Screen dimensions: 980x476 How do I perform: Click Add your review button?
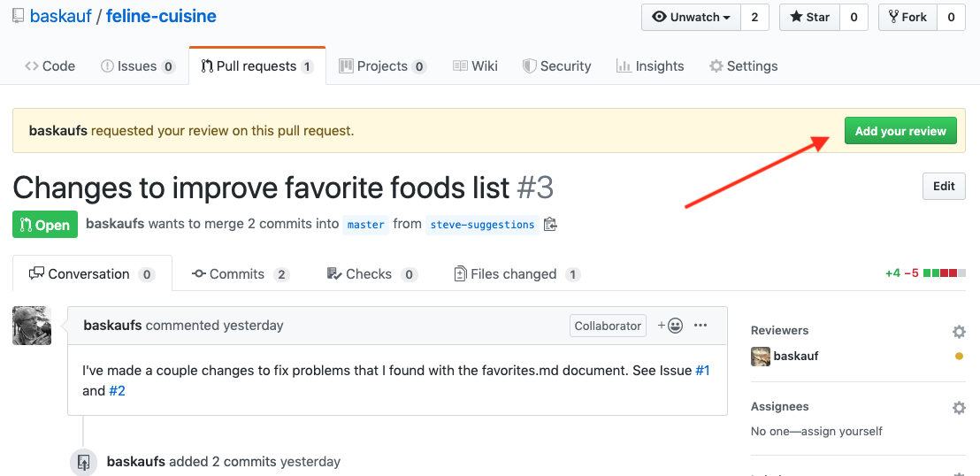(900, 131)
